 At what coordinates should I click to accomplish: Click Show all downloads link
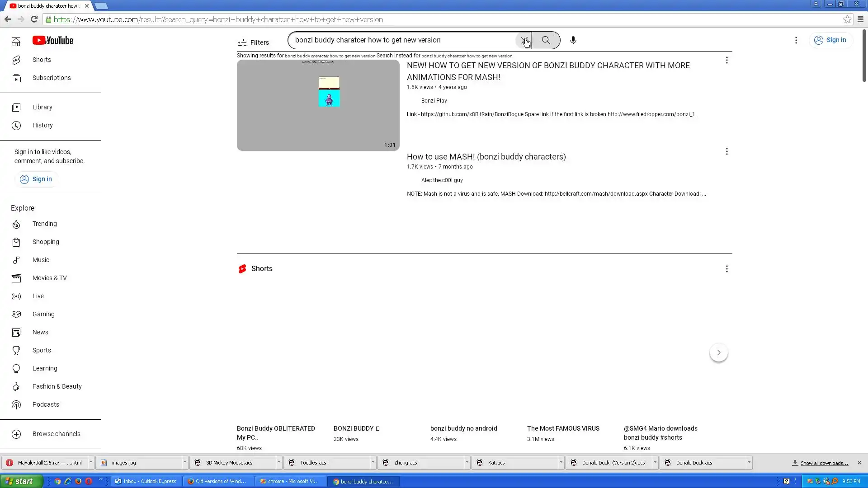pyautogui.click(x=824, y=463)
